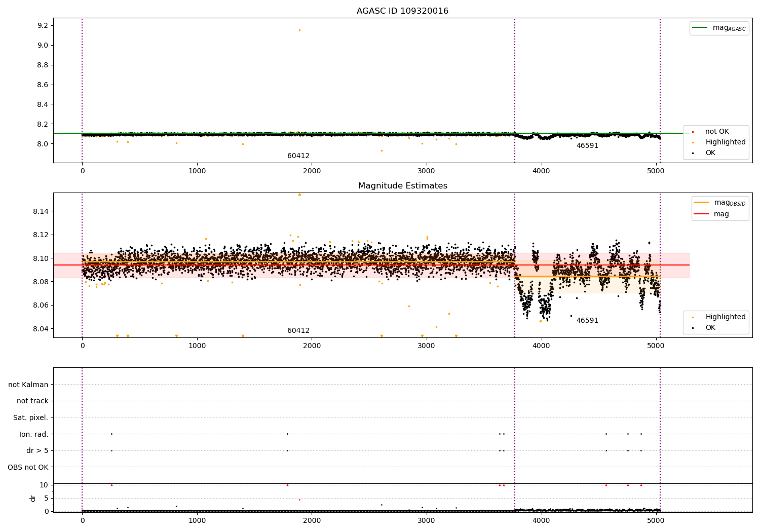Click the 'Sat. pixel.' row label
Screen dimensions: 760x532
pyautogui.click(x=30, y=417)
